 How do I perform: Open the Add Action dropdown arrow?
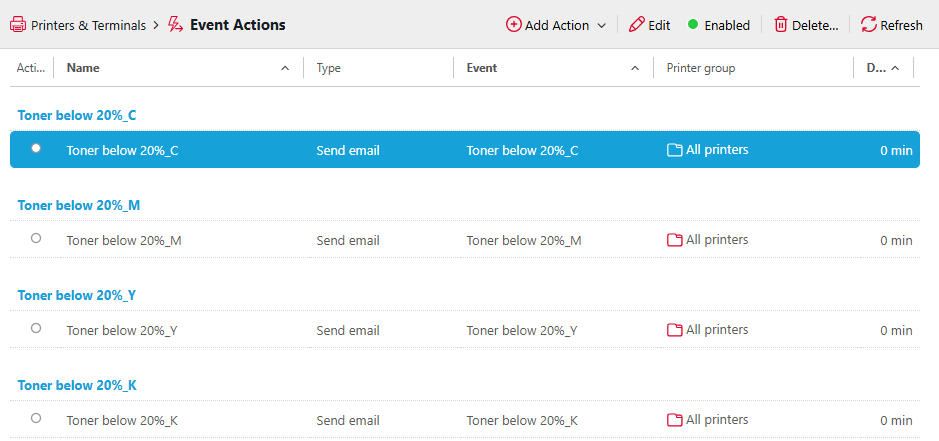[602, 26]
